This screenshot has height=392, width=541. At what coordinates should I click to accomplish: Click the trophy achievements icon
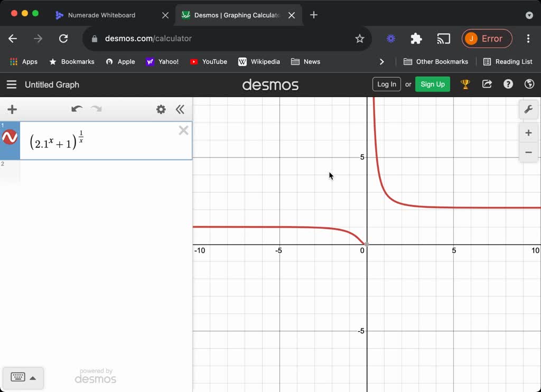point(465,84)
